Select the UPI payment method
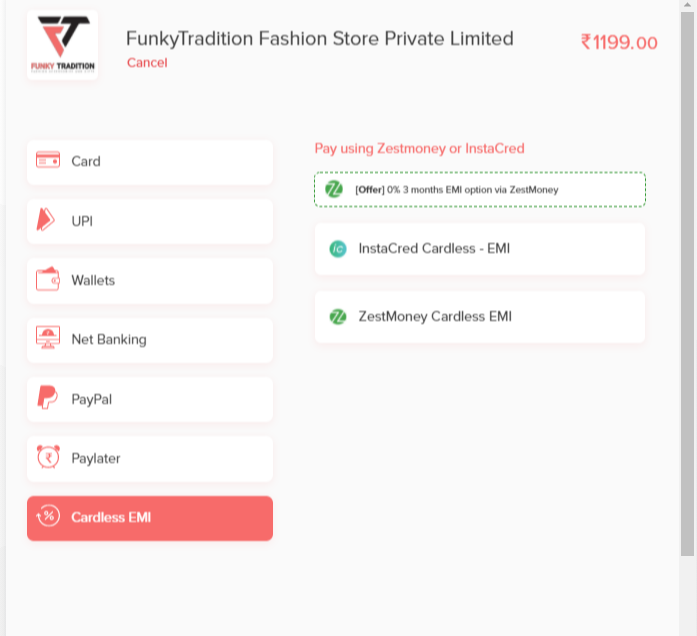The image size is (697, 636). [150, 221]
